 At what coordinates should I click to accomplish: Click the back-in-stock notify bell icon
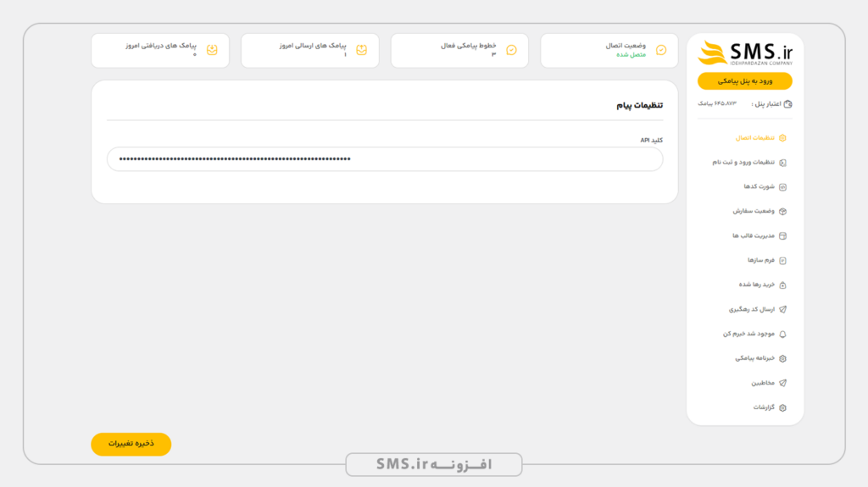pyautogui.click(x=782, y=335)
